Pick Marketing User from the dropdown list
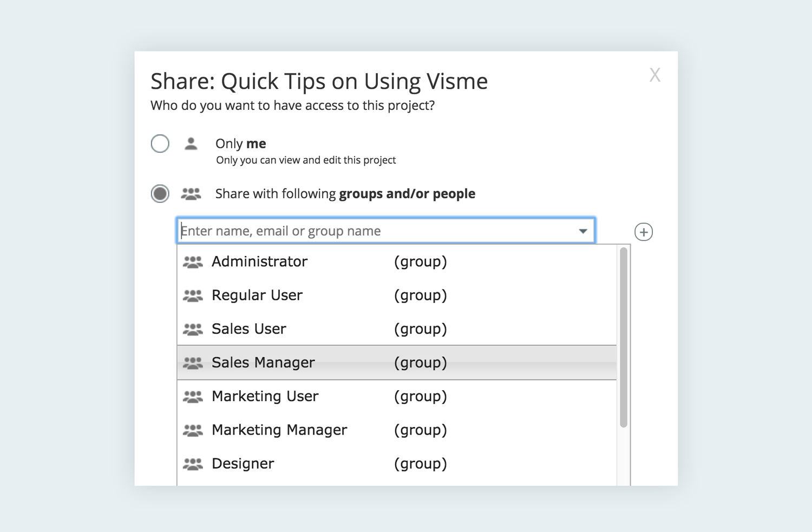 tap(265, 396)
